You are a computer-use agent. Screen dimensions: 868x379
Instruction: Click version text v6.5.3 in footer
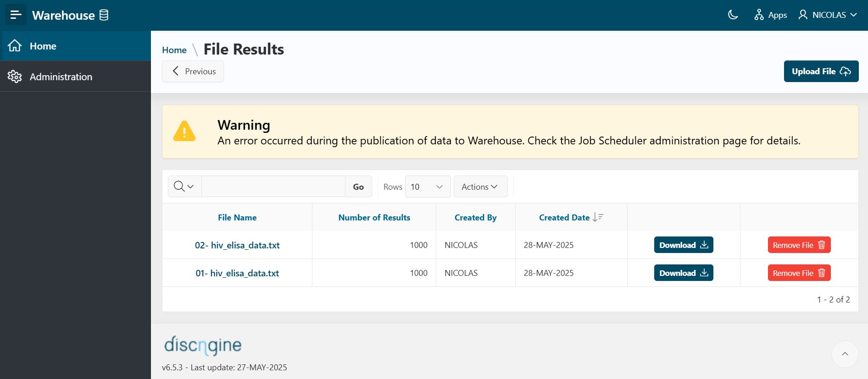click(224, 368)
